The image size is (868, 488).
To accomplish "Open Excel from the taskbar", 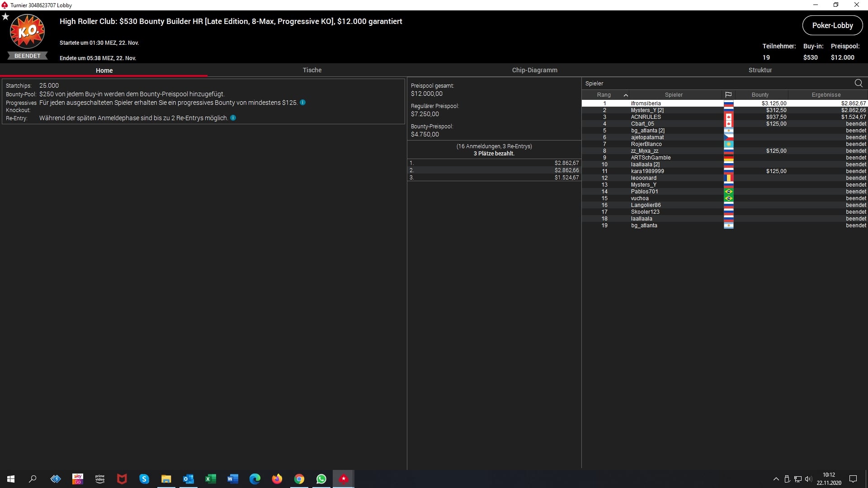I will click(211, 479).
